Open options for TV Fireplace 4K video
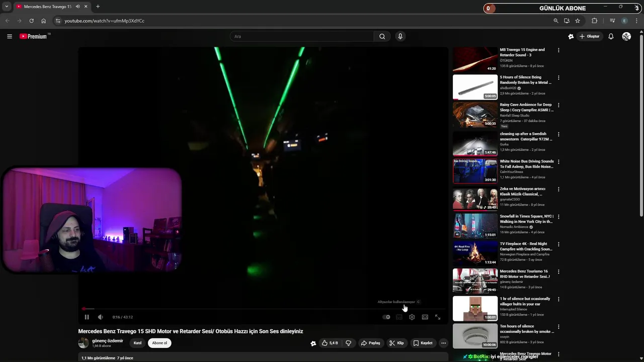Image resolution: width=644 pixels, height=362 pixels. [558, 244]
